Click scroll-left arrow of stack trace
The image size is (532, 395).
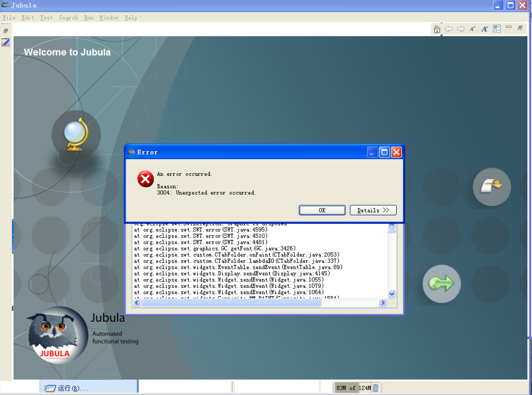click(137, 303)
